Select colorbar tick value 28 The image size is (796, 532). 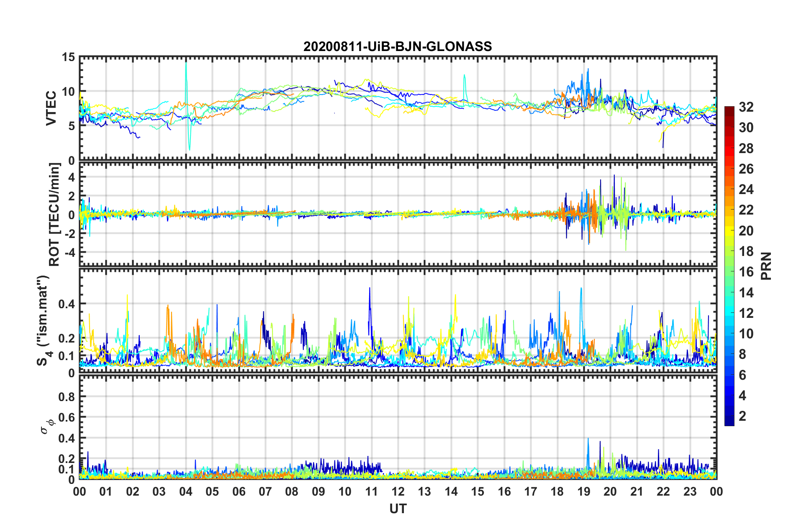coord(746,148)
